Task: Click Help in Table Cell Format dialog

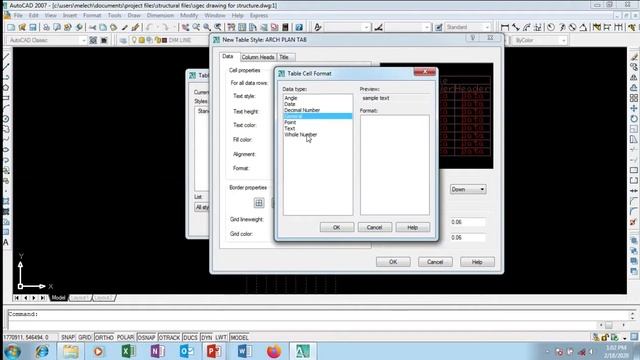Action: pos(413,227)
